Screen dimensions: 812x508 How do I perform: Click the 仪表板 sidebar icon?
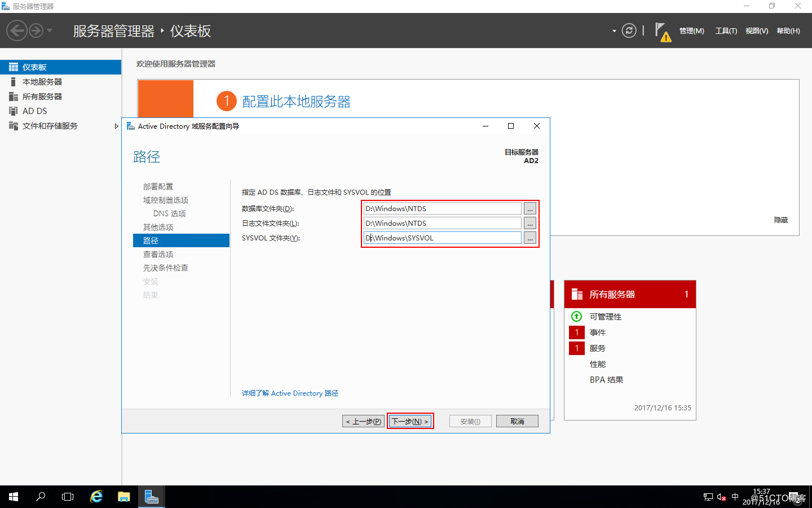[14, 67]
